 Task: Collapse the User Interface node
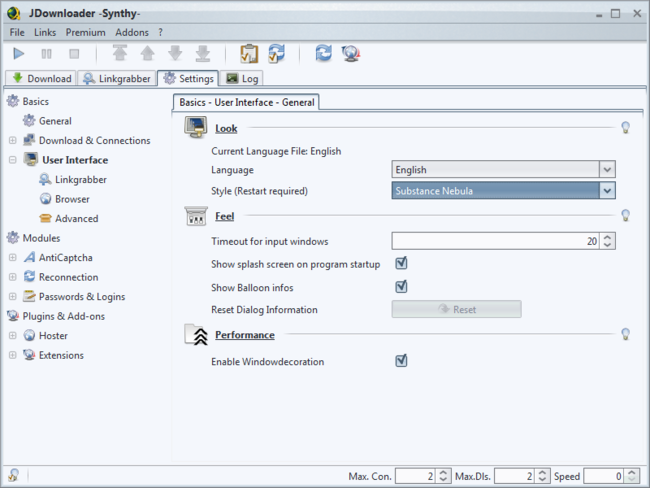pyautogui.click(x=12, y=160)
